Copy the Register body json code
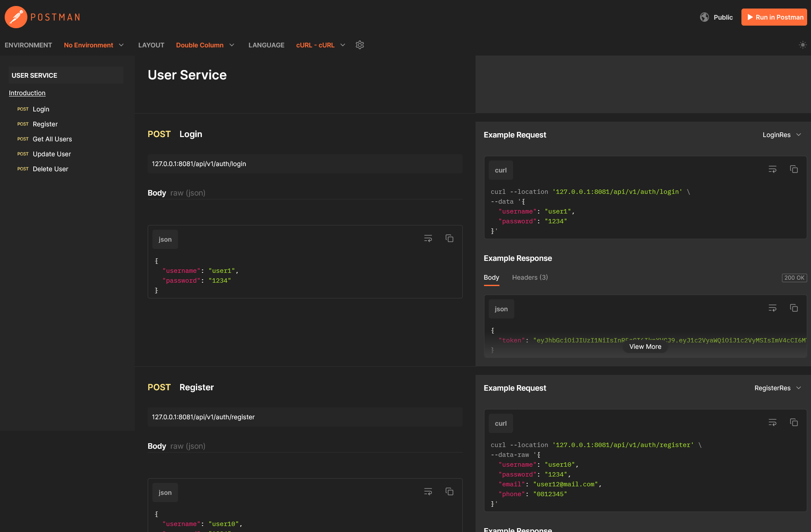 pyautogui.click(x=449, y=492)
